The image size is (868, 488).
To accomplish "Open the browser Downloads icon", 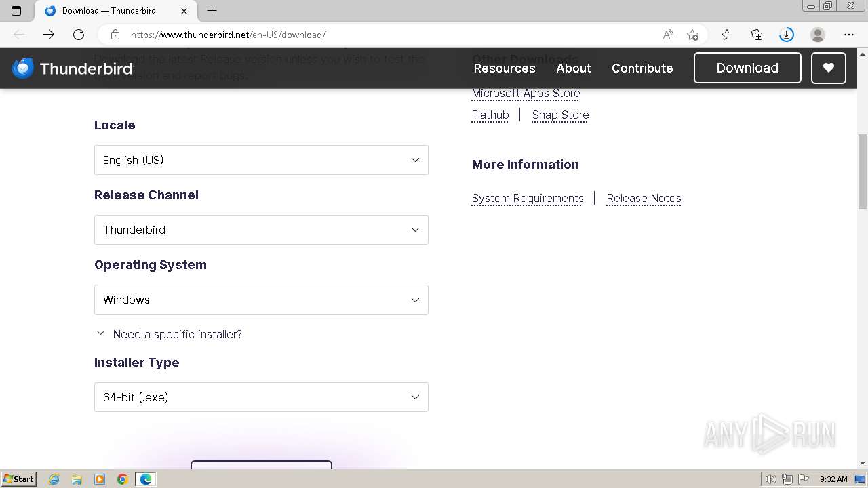I will [787, 35].
